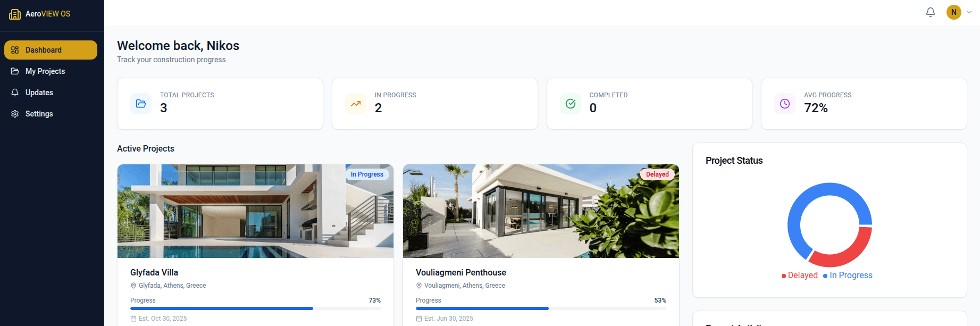980x326 pixels.
Task: Click the In Progress trend arrow icon
Action: click(x=356, y=104)
